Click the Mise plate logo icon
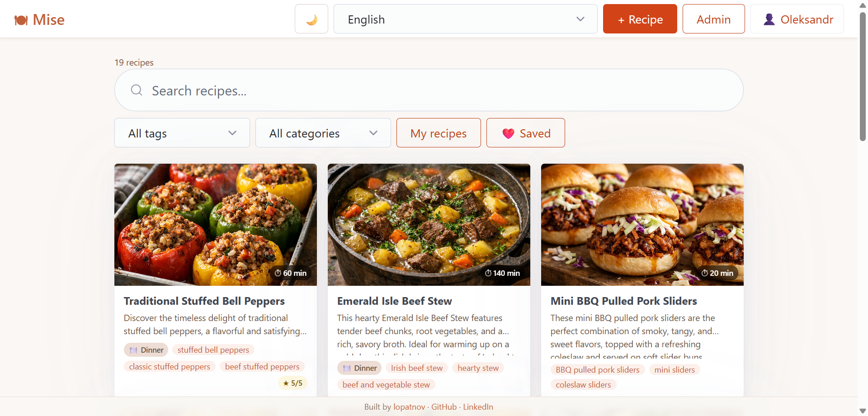 (21, 20)
